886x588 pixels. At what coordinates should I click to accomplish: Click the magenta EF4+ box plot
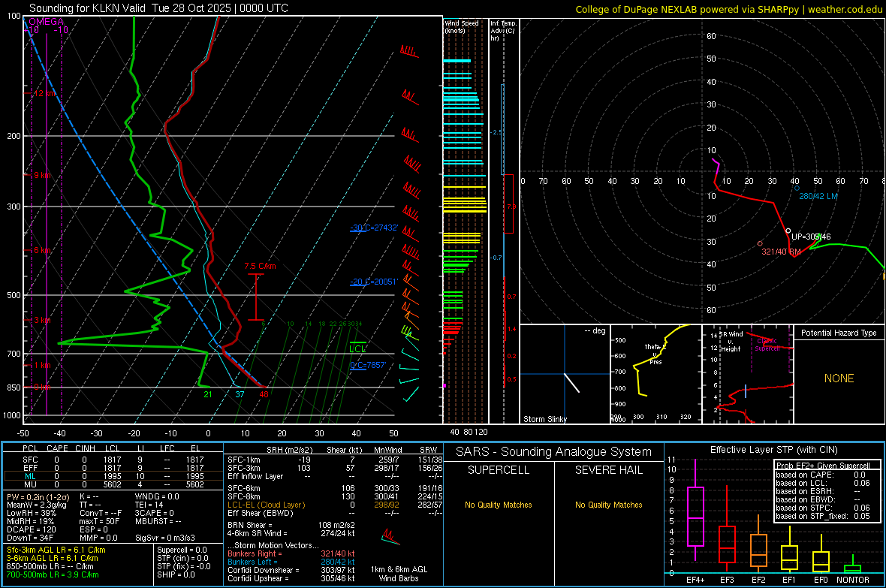695,510
